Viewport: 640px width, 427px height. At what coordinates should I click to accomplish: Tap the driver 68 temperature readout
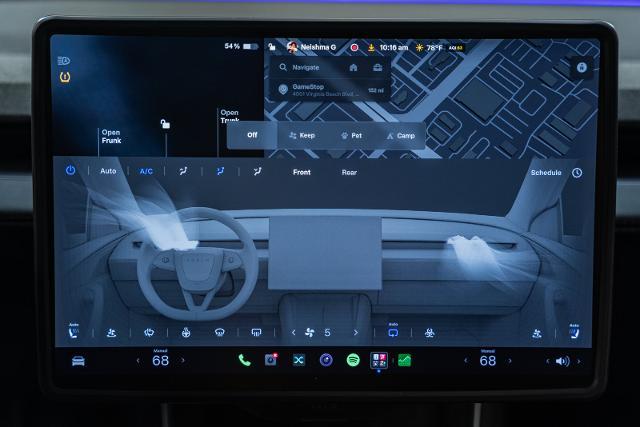click(160, 361)
